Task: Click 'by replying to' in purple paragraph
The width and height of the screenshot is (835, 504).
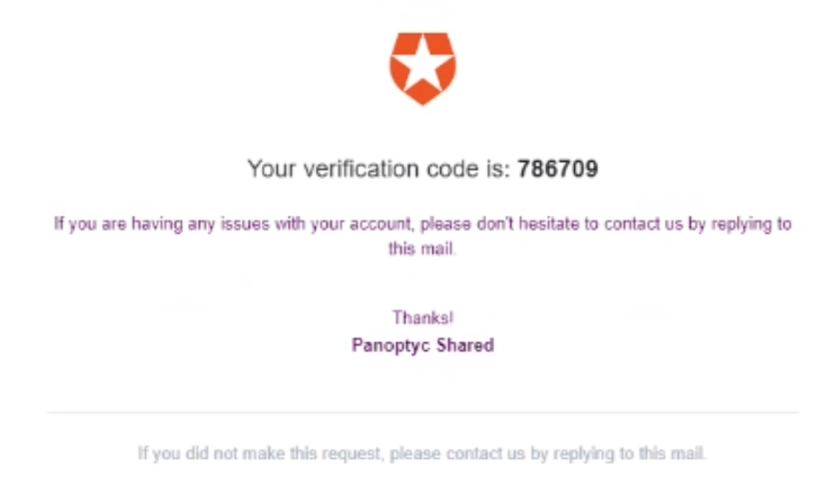Action: tap(739, 224)
